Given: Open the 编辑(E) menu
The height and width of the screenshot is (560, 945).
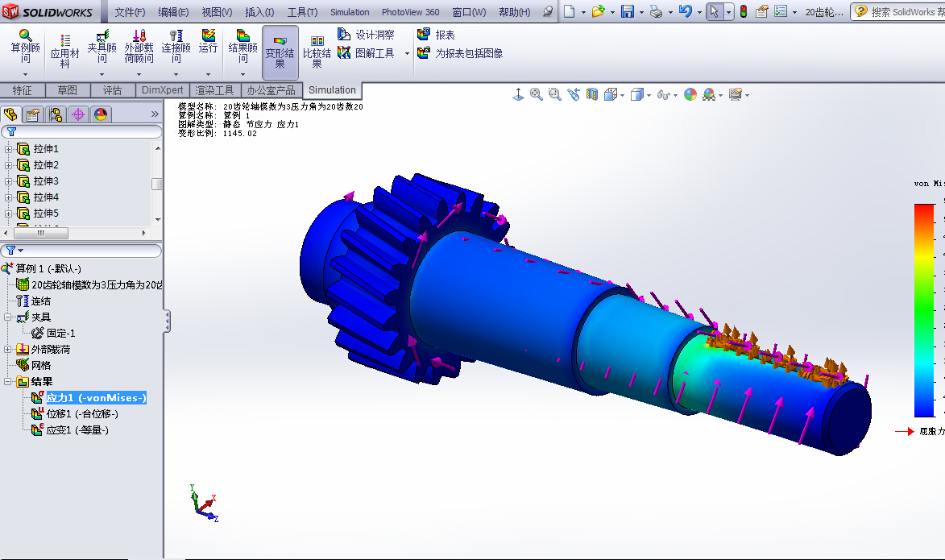Looking at the screenshot, I should pos(173,12).
